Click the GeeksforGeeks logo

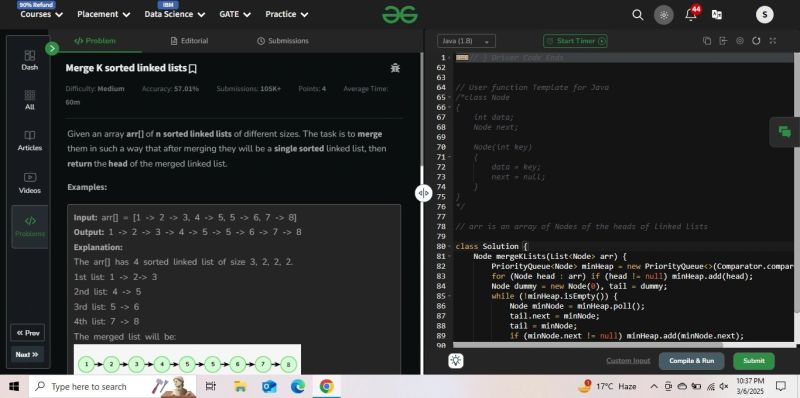400,15
